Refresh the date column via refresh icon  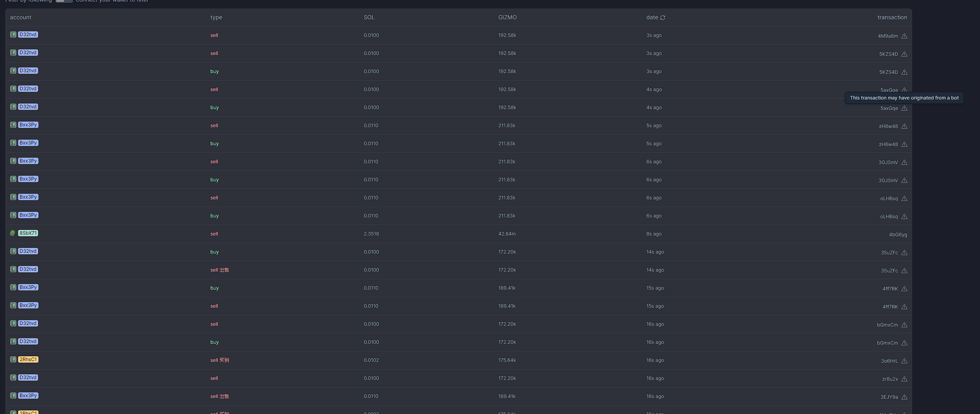click(x=663, y=18)
